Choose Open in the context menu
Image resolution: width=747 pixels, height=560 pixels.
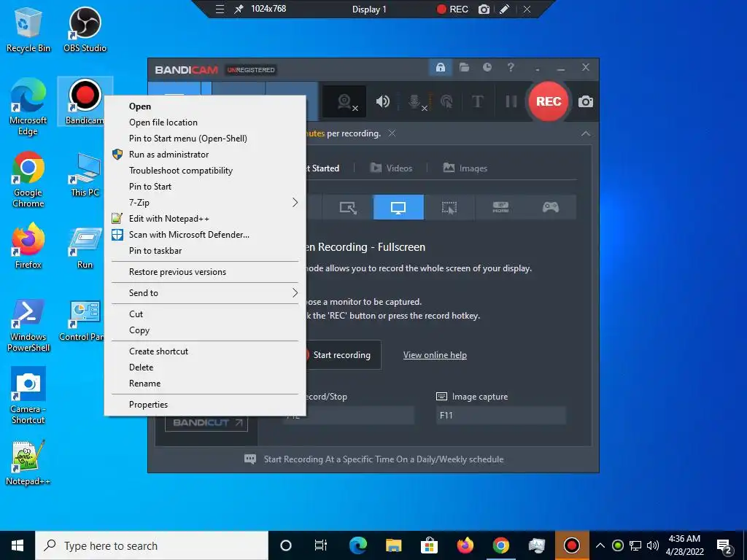[x=205, y=106]
